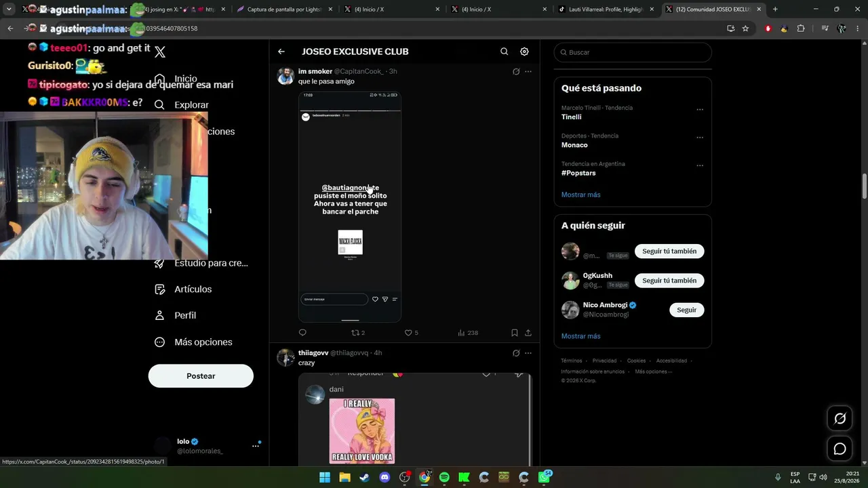Open Perfil in the sidebar

coord(175,315)
